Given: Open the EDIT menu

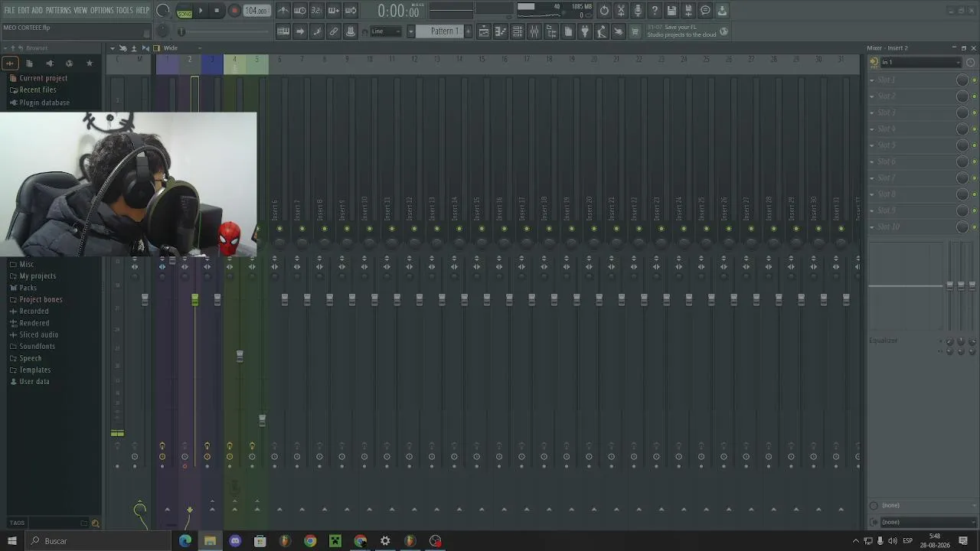Looking at the screenshot, I should [23, 11].
